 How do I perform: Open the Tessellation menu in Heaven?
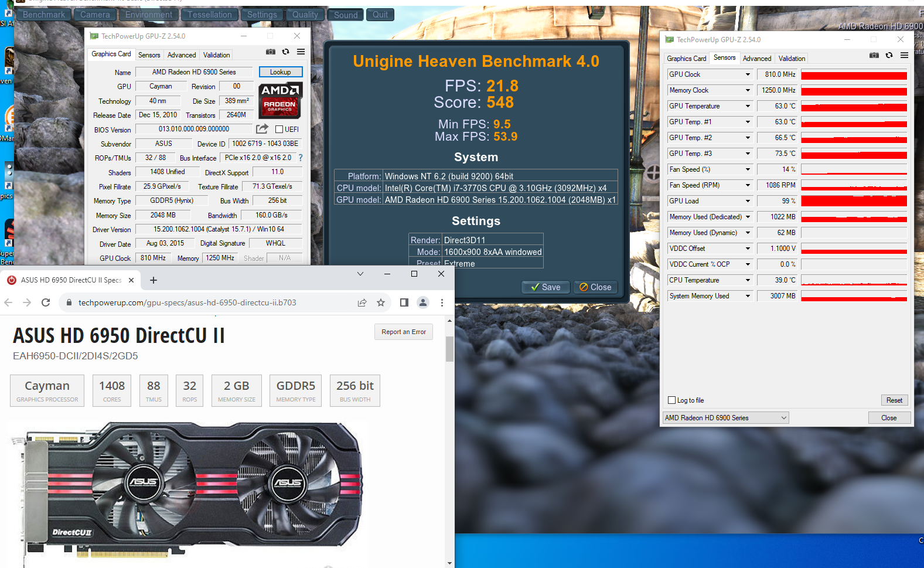point(210,15)
